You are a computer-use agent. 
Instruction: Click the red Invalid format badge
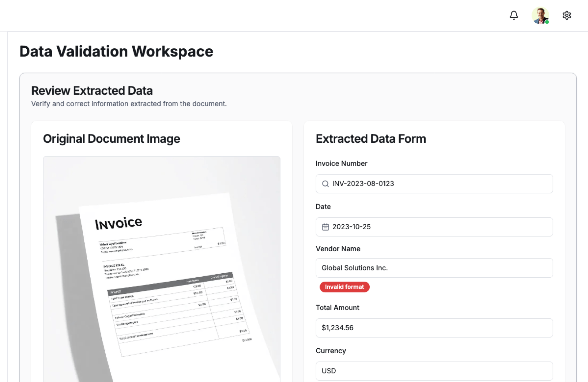click(344, 287)
